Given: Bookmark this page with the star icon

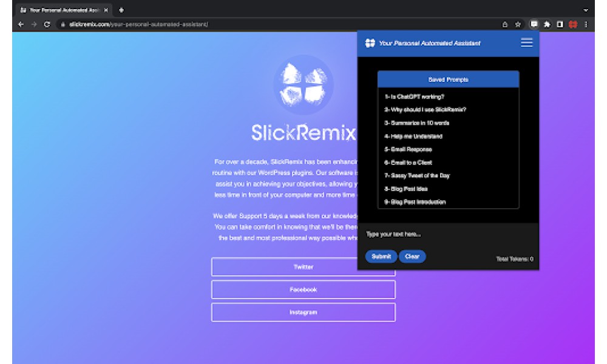Looking at the screenshot, I should (518, 24).
